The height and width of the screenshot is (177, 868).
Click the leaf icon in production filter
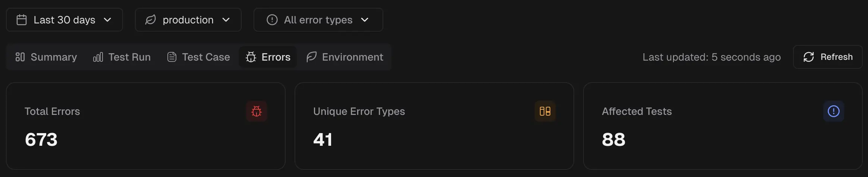coord(151,20)
